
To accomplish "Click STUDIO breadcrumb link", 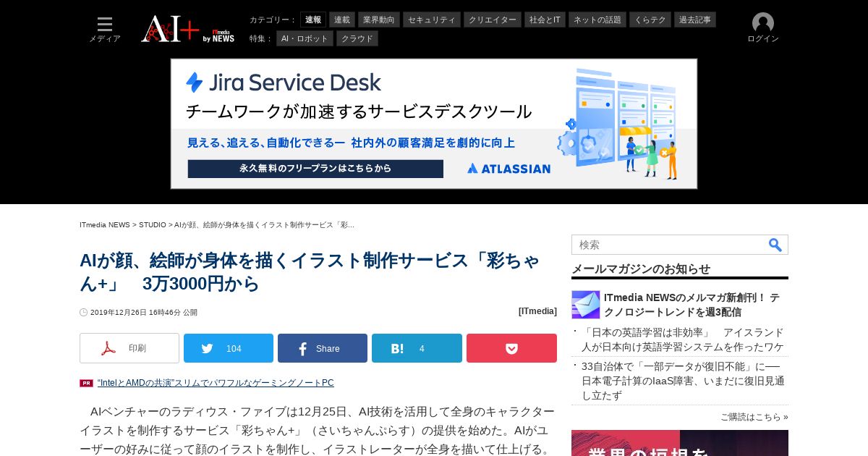I will point(153,225).
